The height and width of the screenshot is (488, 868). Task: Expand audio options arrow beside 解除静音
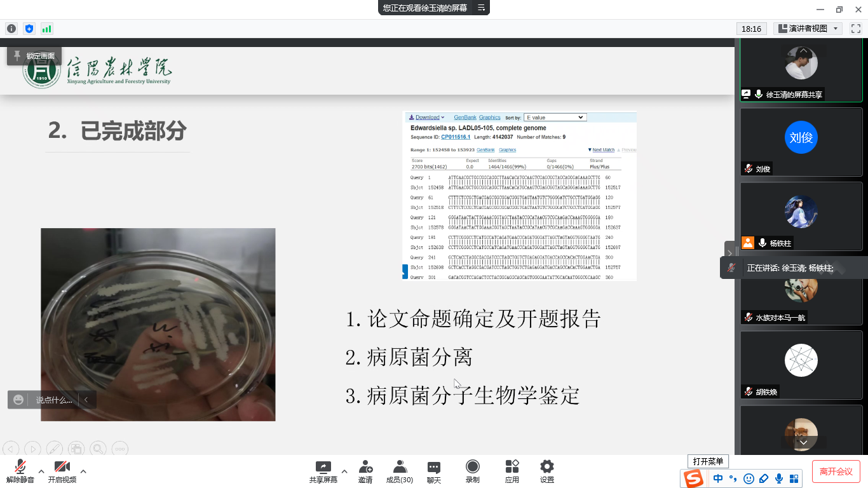coord(41,471)
